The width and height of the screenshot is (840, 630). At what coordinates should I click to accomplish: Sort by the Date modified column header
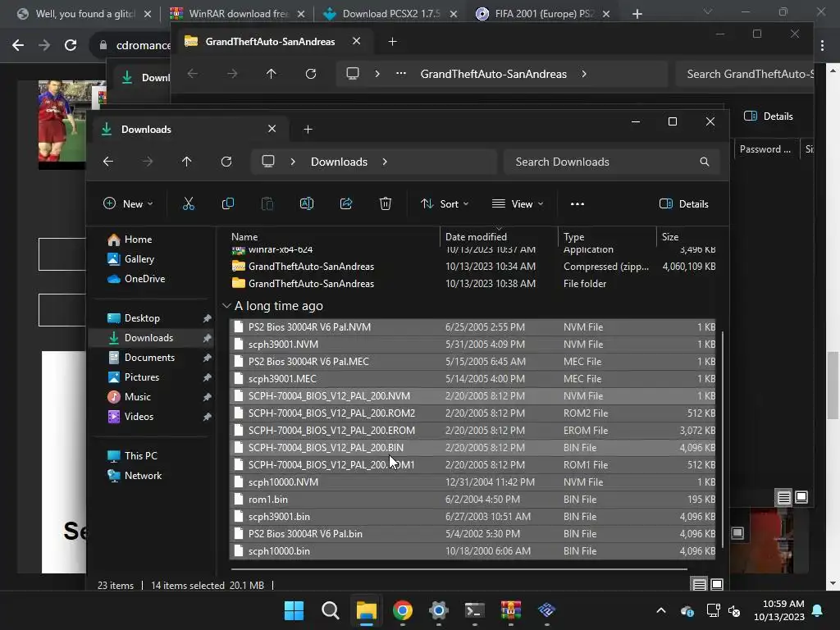pyautogui.click(x=476, y=237)
